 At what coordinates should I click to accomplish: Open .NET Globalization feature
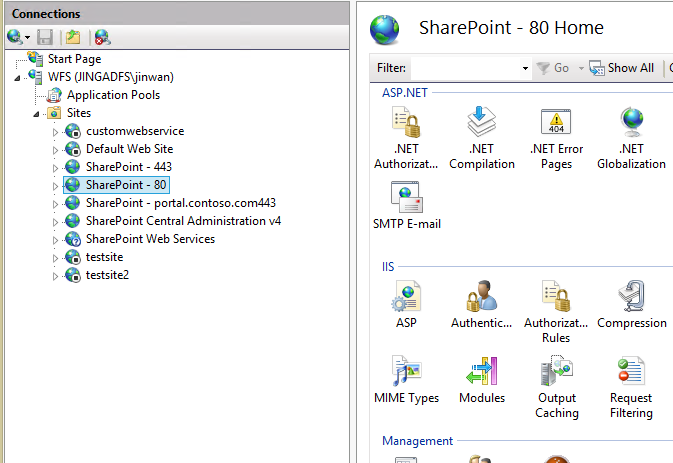coord(631,138)
